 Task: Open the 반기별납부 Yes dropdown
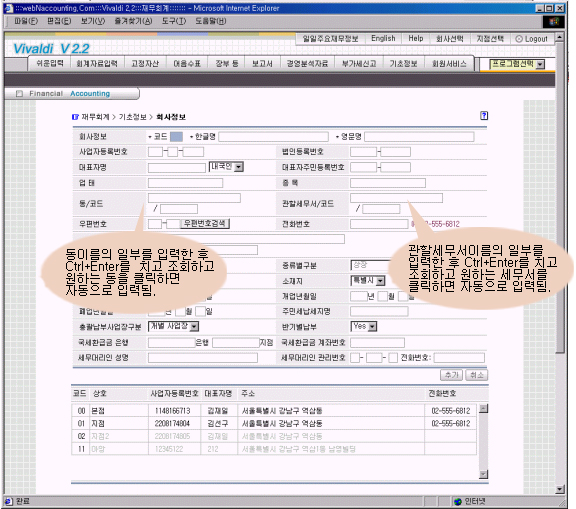[x=364, y=326]
